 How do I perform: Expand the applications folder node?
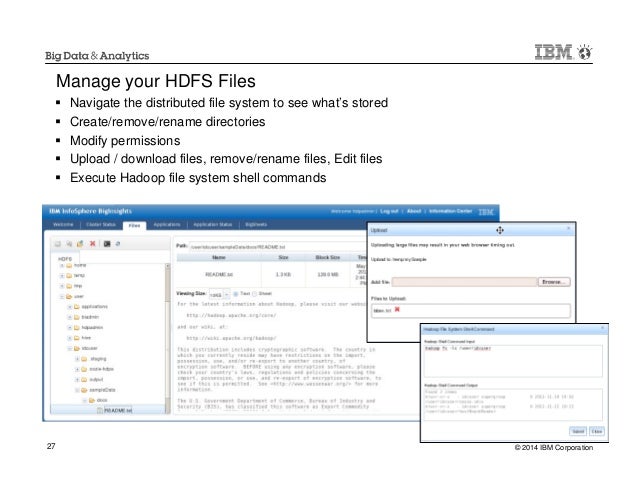coord(70,307)
